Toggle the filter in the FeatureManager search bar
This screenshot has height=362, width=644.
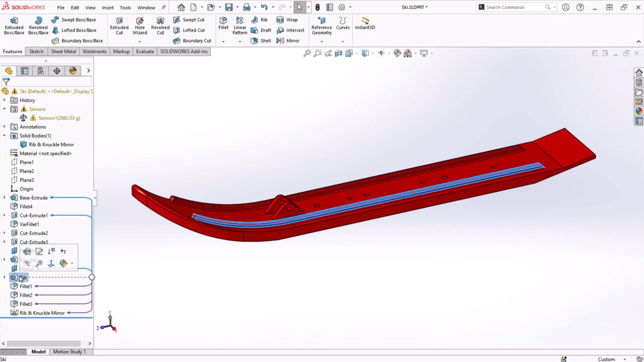coord(6,81)
